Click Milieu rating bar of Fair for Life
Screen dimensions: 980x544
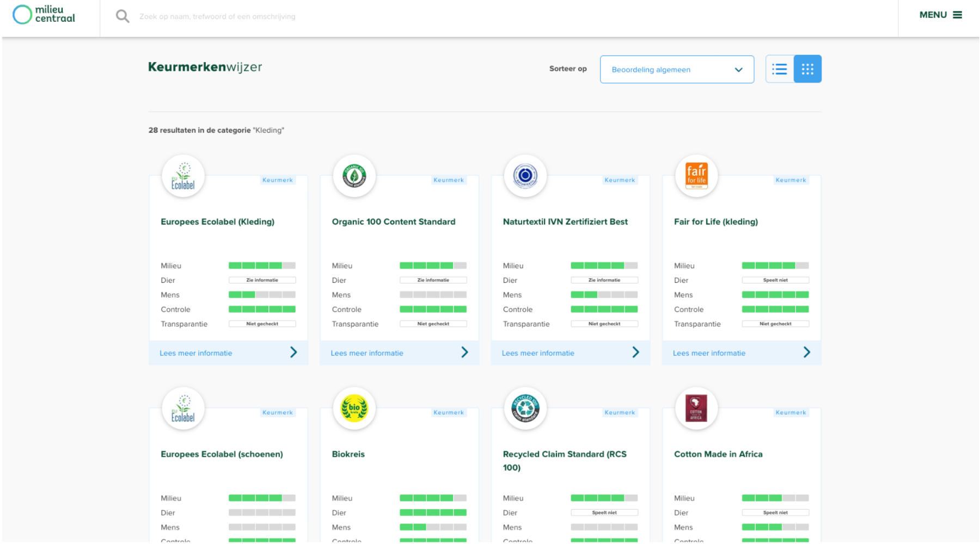(x=775, y=265)
